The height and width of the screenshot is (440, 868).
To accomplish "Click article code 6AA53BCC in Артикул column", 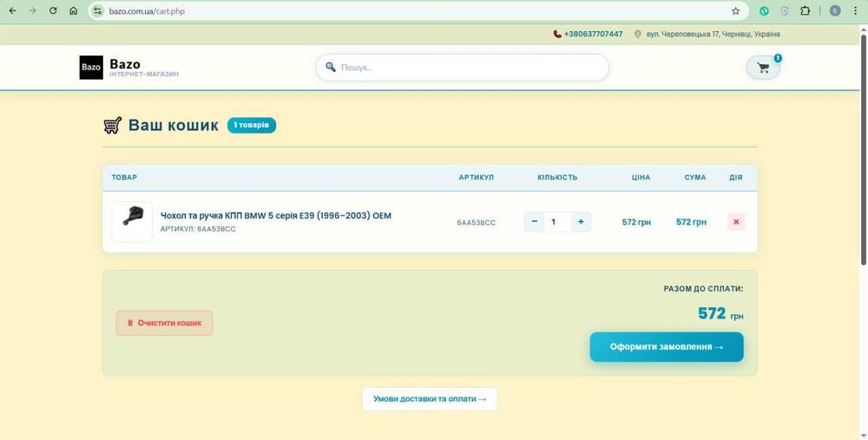I will (476, 222).
